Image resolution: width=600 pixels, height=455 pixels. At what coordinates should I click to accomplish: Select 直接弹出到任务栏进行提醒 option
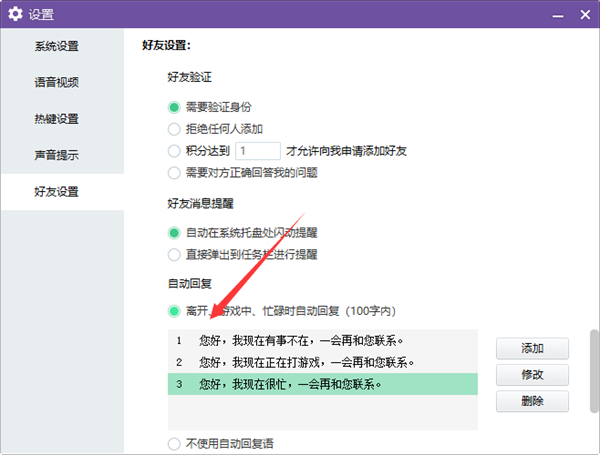(x=174, y=254)
